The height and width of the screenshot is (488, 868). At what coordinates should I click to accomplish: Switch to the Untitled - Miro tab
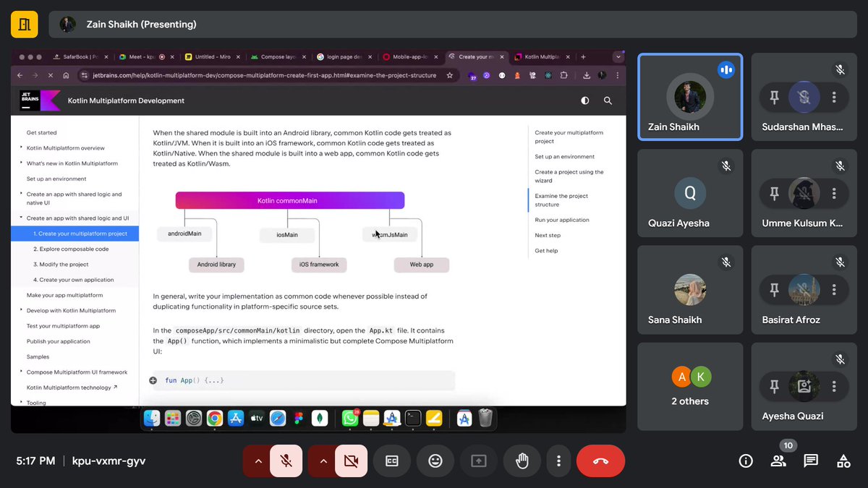[212, 56]
